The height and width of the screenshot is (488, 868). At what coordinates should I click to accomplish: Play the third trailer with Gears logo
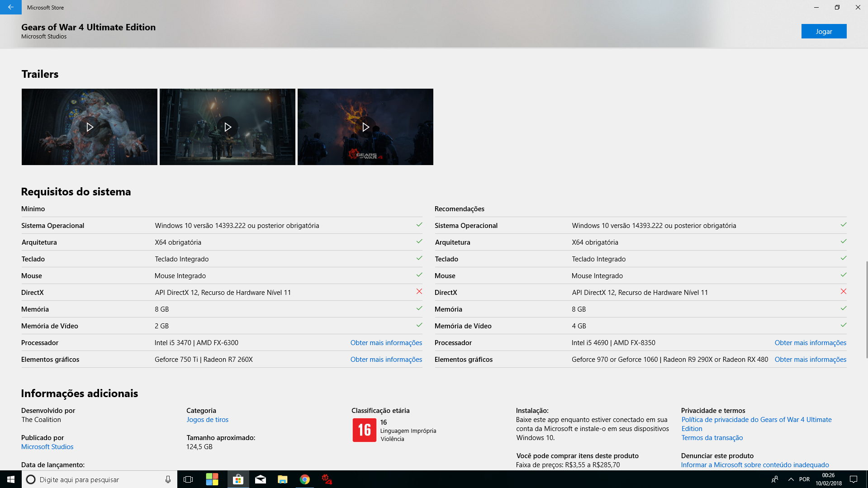365,127
